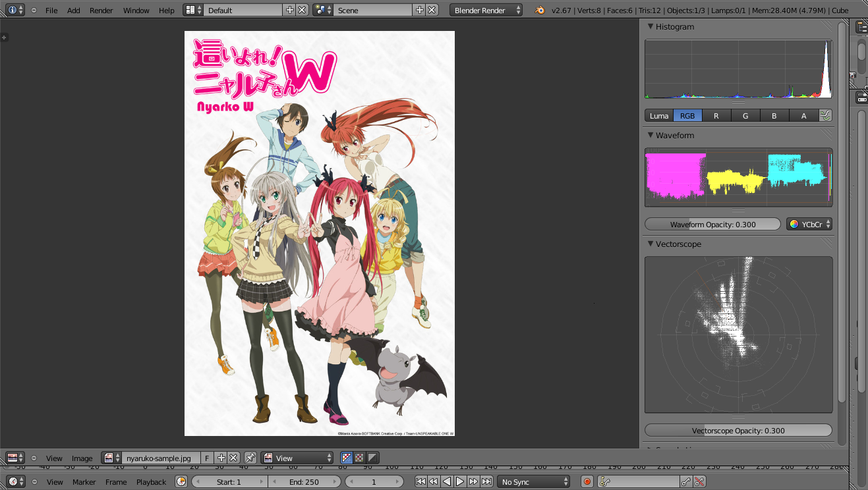
Task: Select the RGB histogram mode
Action: click(687, 115)
